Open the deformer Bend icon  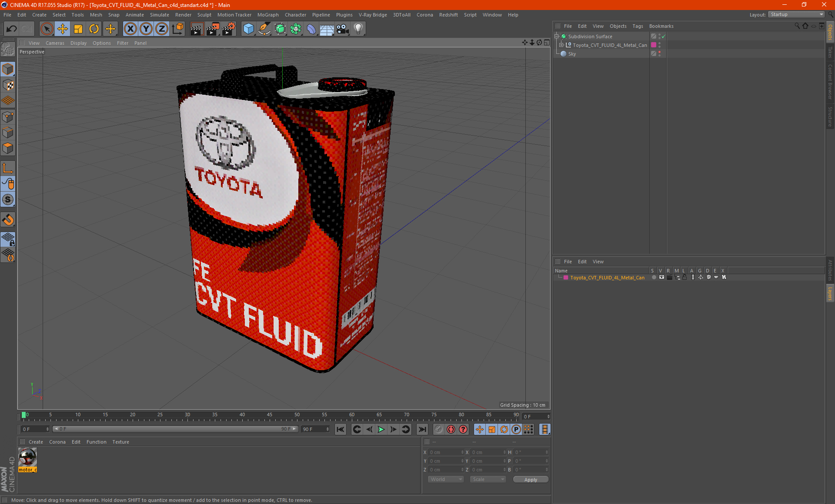311,29
